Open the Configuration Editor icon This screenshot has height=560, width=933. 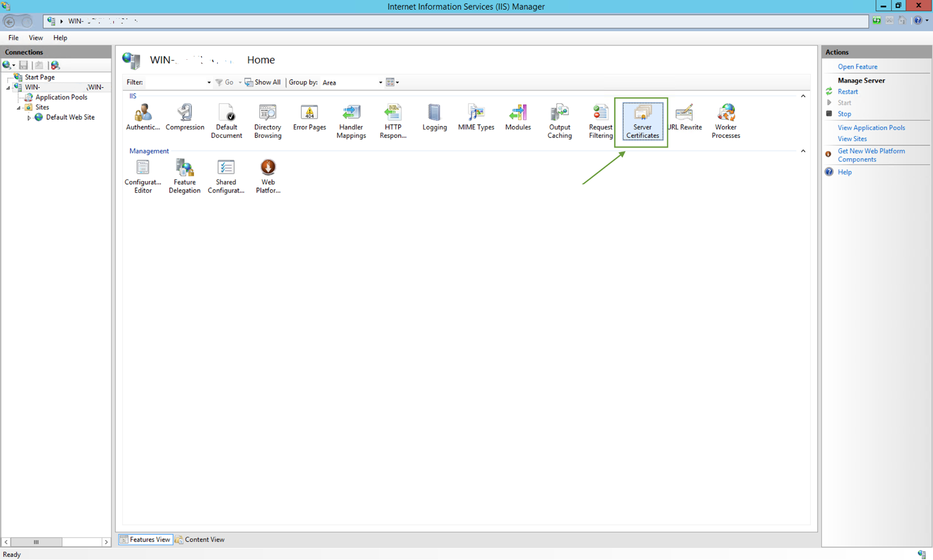(x=143, y=176)
